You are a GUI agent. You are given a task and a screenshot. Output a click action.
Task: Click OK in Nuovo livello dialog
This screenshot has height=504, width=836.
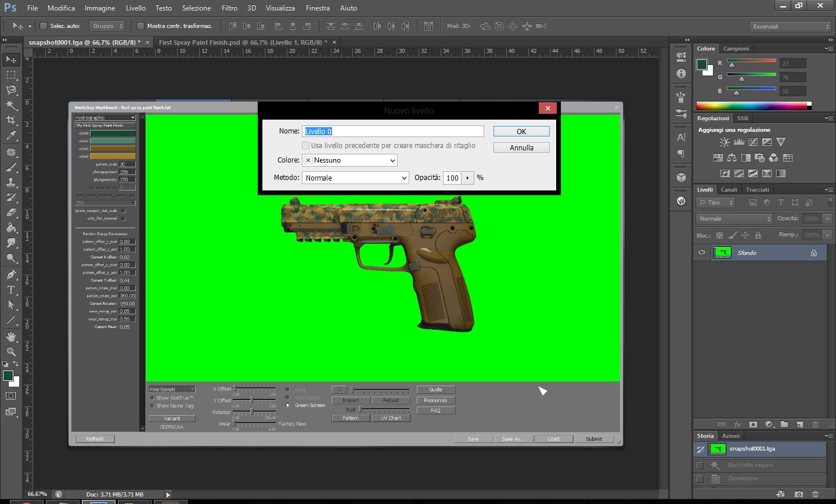pos(521,132)
